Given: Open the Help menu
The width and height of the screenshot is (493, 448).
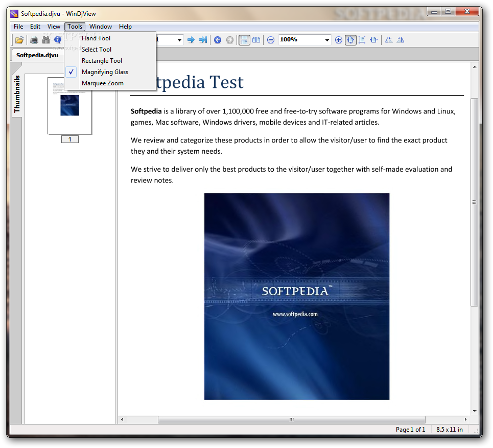Looking at the screenshot, I should point(125,27).
